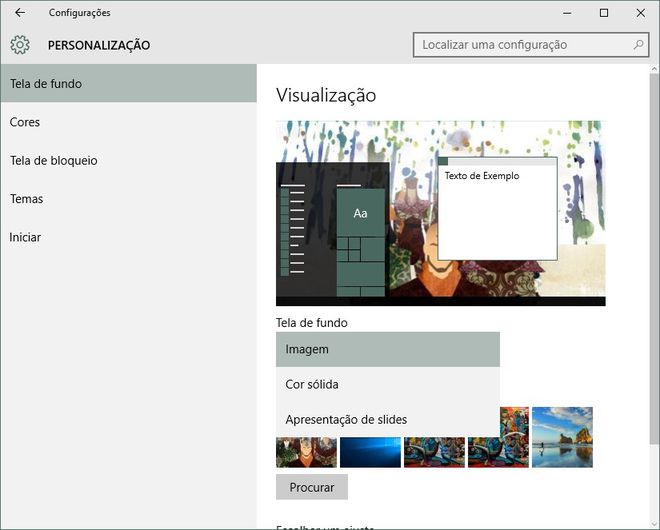
Task: Select the blue Windows logo wallpaper thumbnail
Action: 370,452
